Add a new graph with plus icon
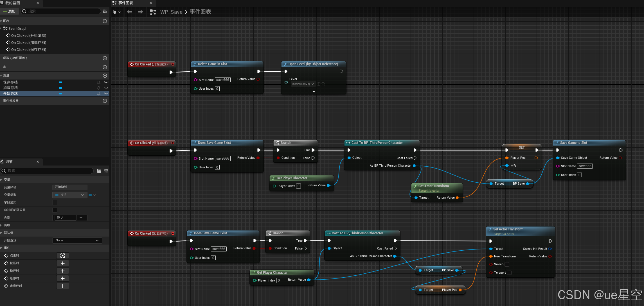Viewport: 644px width, 306px height. (105, 21)
